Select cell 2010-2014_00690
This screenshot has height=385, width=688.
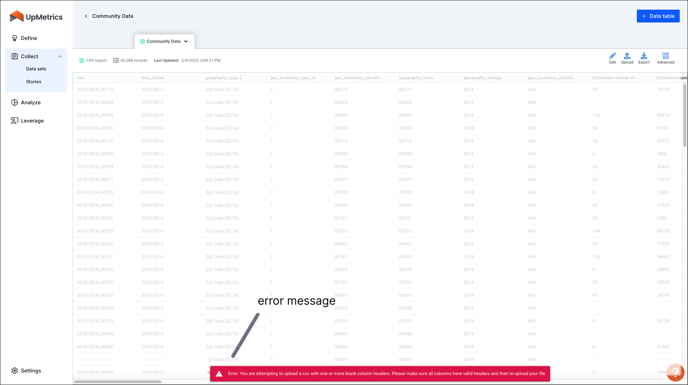tap(95, 154)
